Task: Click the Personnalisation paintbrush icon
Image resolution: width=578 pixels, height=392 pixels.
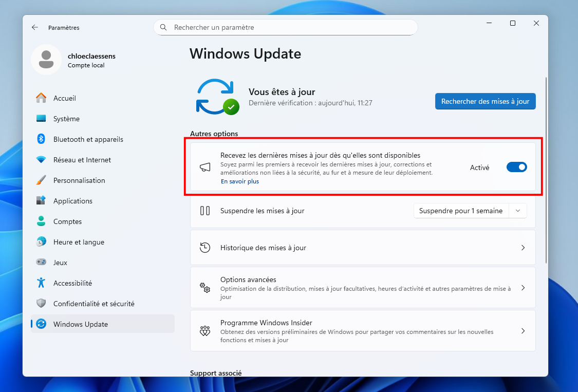Action: [41, 180]
